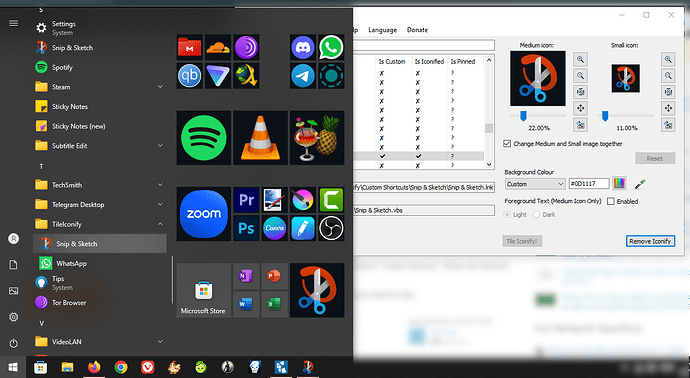The image size is (690, 378).
Task: Zoom out the Small icon preview
Action: [668, 76]
